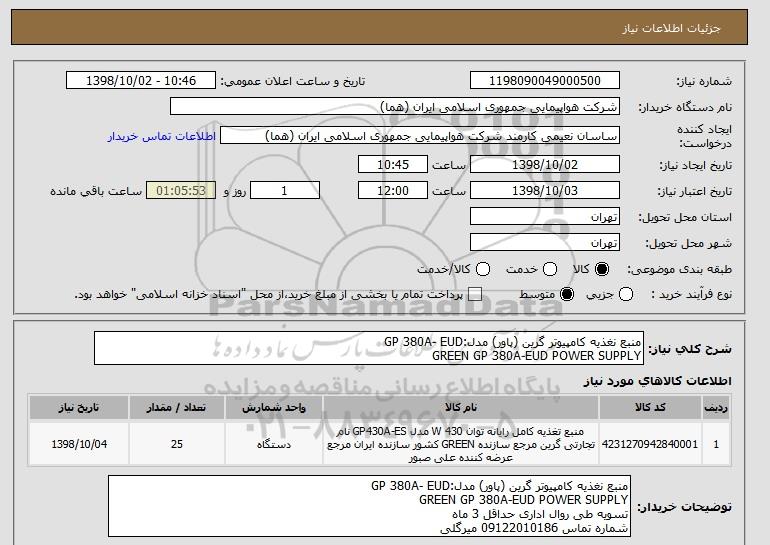Click the delivery province field تهران
This screenshot has width=770, height=545.
coord(545,217)
